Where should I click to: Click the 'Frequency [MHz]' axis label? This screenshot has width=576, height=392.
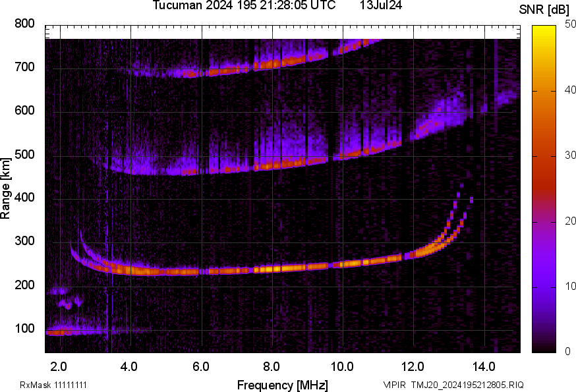[x=283, y=385]
